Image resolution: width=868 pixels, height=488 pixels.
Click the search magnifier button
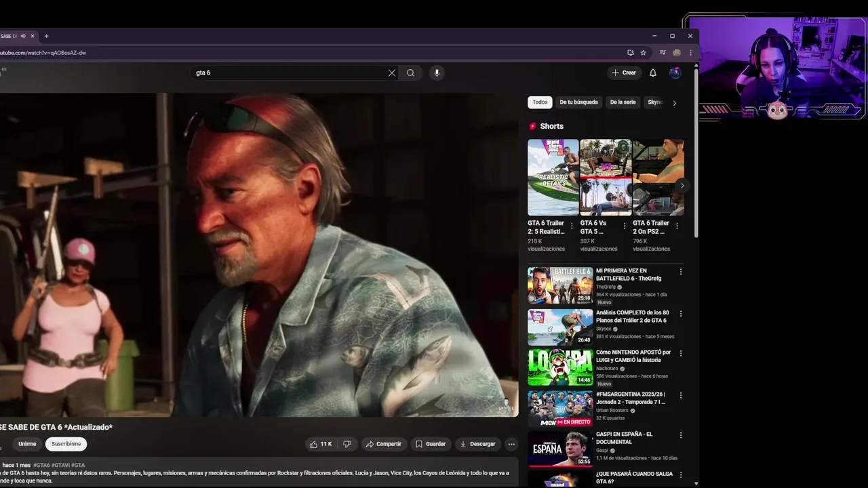click(x=410, y=73)
